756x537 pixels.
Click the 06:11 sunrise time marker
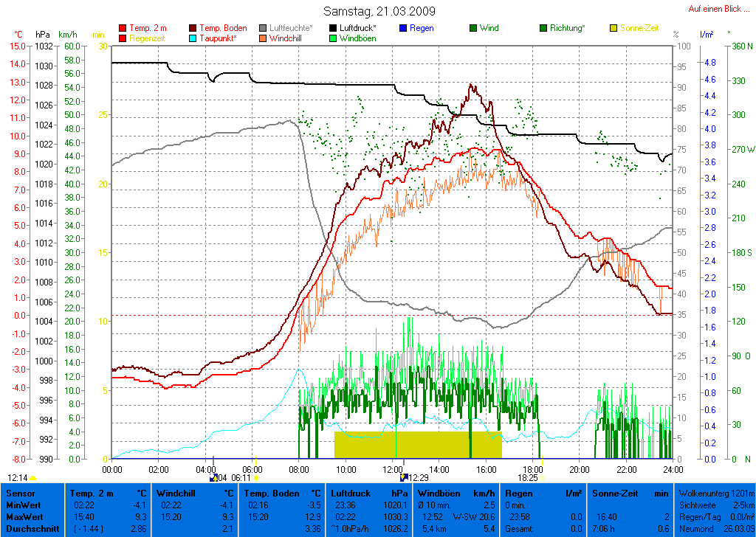241,478
